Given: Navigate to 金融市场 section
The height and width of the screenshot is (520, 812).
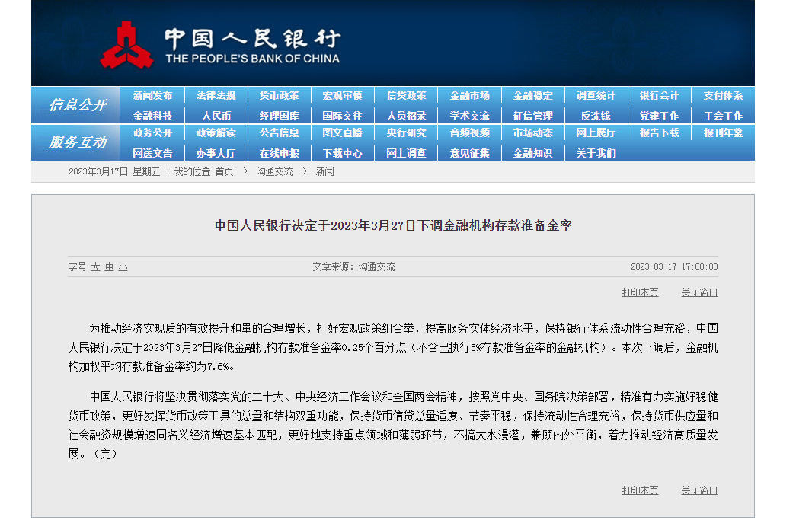Looking at the screenshot, I should point(469,94).
